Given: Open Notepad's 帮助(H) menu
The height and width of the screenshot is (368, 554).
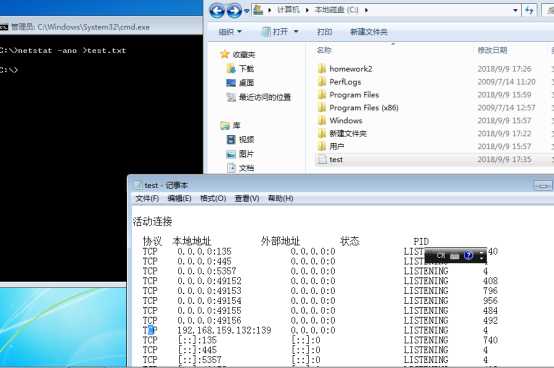Looking at the screenshot, I should [x=281, y=198].
